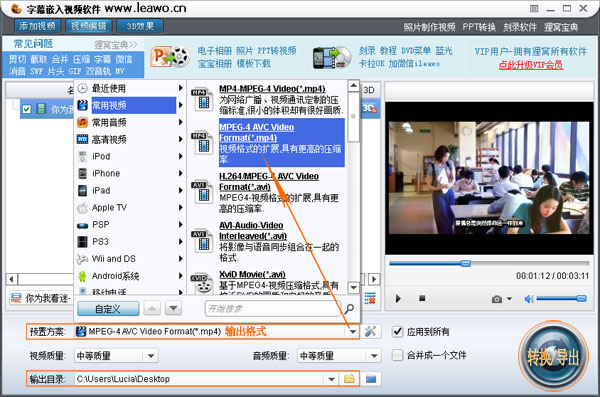Expand the 预置方案 output format dropdown arrow
The image size is (600, 397).
tap(353, 332)
